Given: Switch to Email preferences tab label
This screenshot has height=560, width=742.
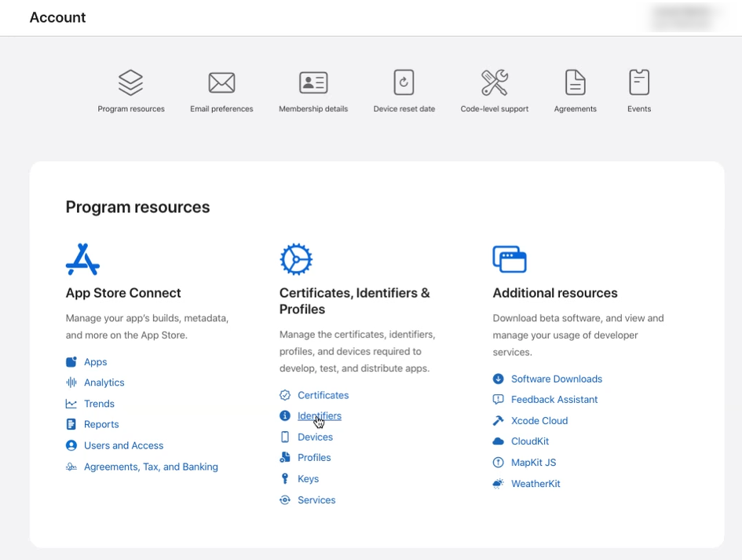Looking at the screenshot, I should 221,109.
